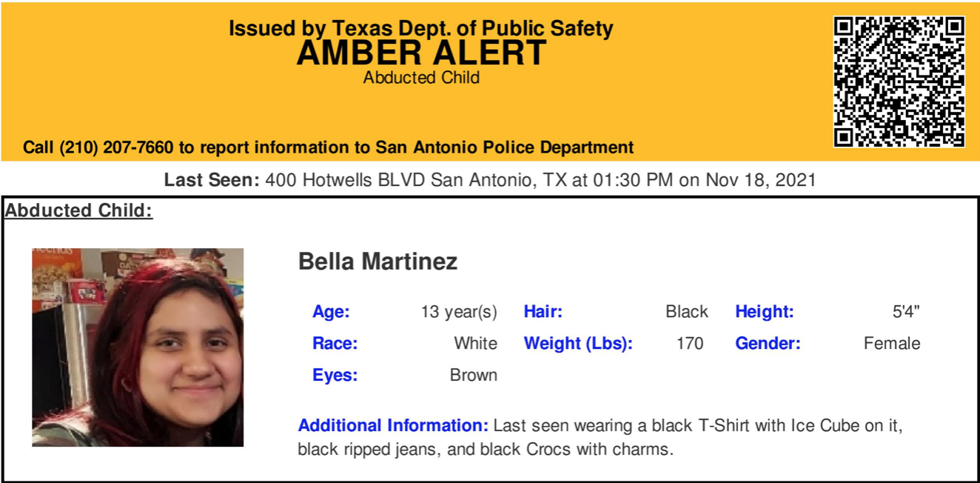The width and height of the screenshot is (980, 483).
Task: Click the name Bella Martinez
Action: coord(377,262)
